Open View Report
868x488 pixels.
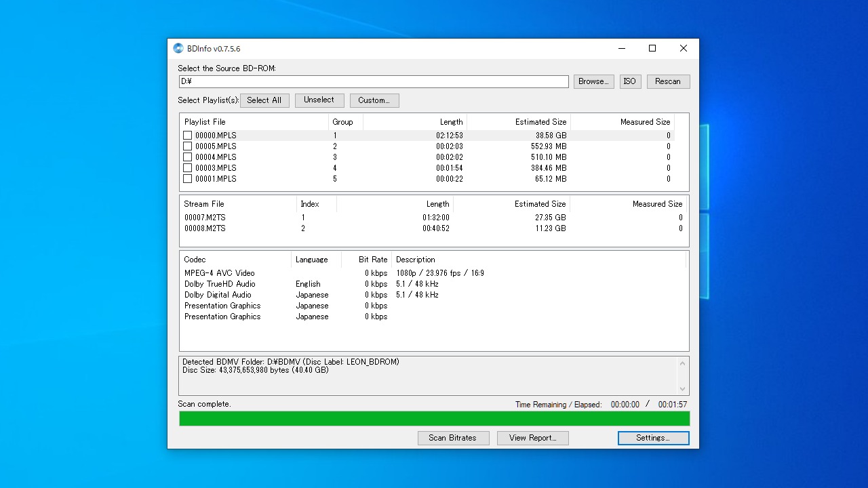pyautogui.click(x=532, y=438)
